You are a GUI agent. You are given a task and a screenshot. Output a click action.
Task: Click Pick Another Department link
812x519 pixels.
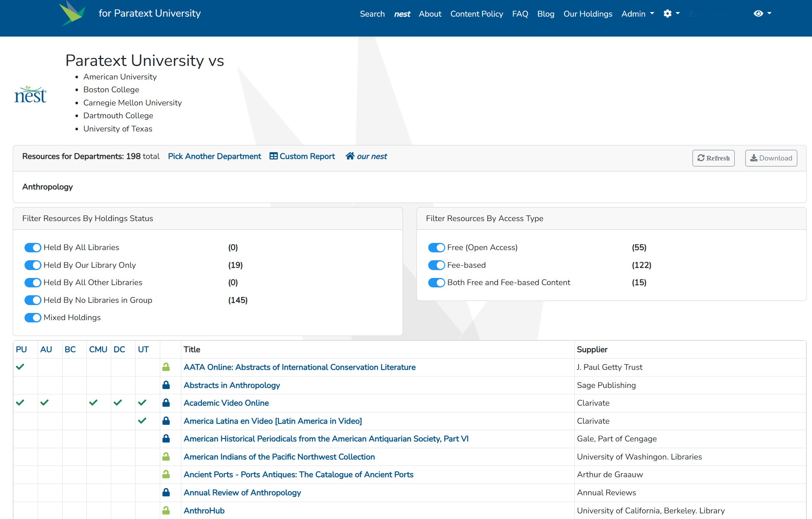pyautogui.click(x=214, y=156)
